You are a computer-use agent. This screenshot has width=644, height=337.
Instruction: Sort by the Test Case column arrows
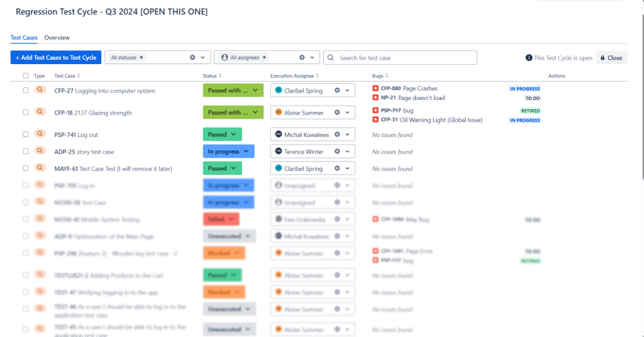pos(79,76)
